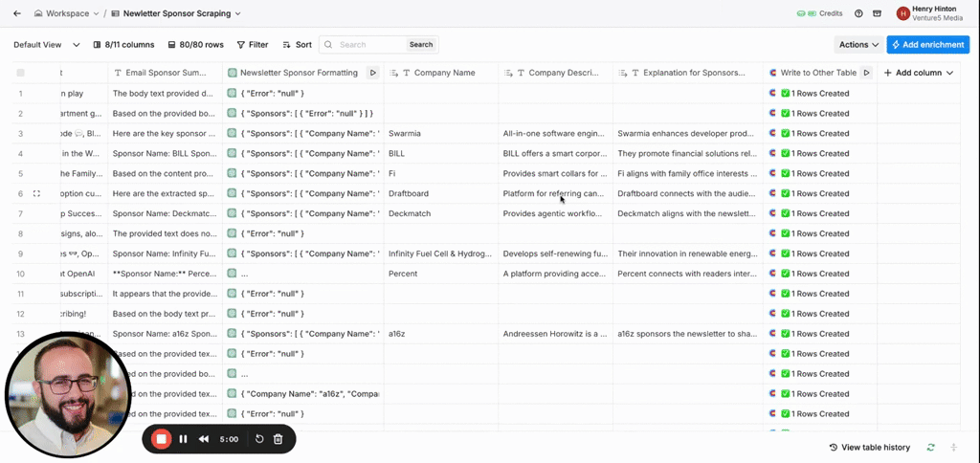Click the refresh icon beside table history
The height and width of the screenshot is (463, 980).
(931, 448)
